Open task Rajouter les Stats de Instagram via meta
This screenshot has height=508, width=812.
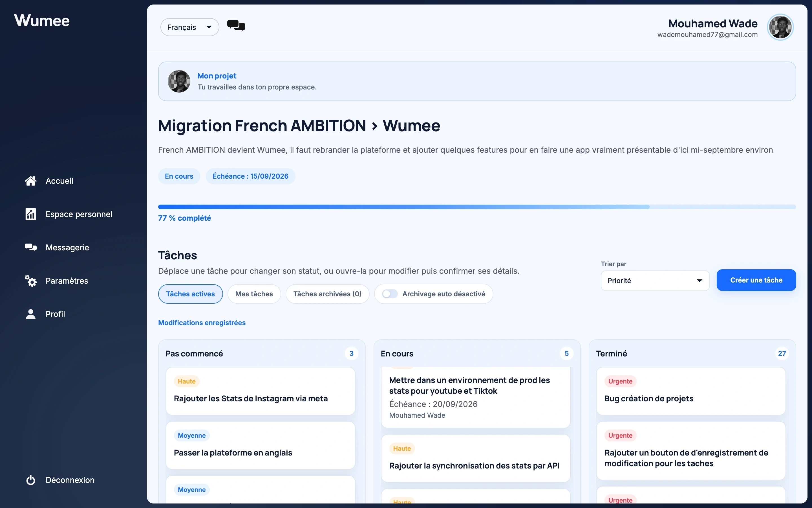coord(261,391)
